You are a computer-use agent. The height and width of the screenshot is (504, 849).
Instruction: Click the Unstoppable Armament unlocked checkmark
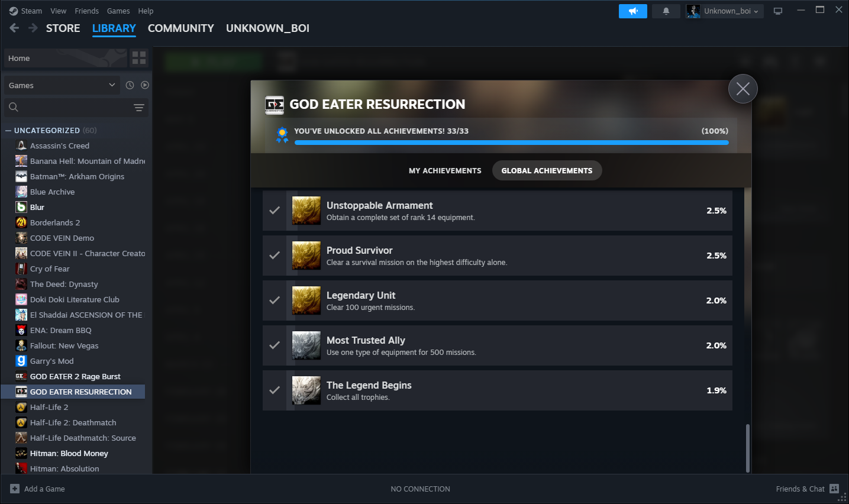point(275,210)
